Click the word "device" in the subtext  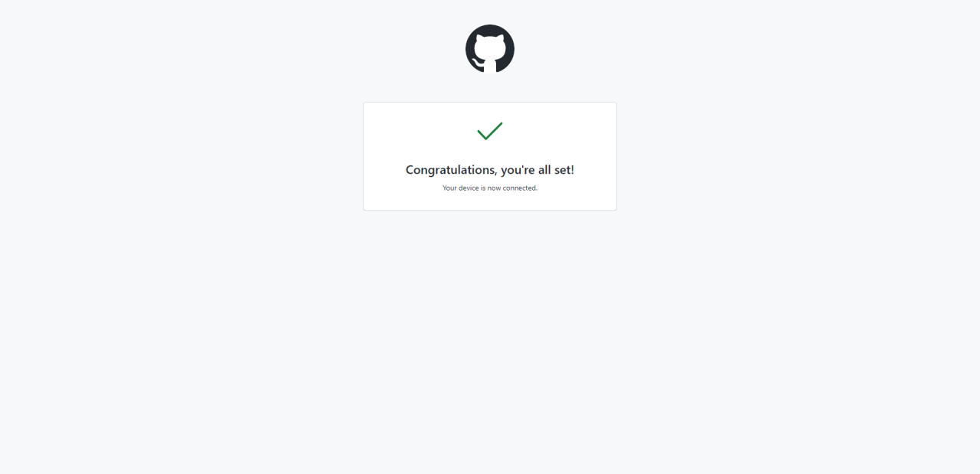(469, 188)
